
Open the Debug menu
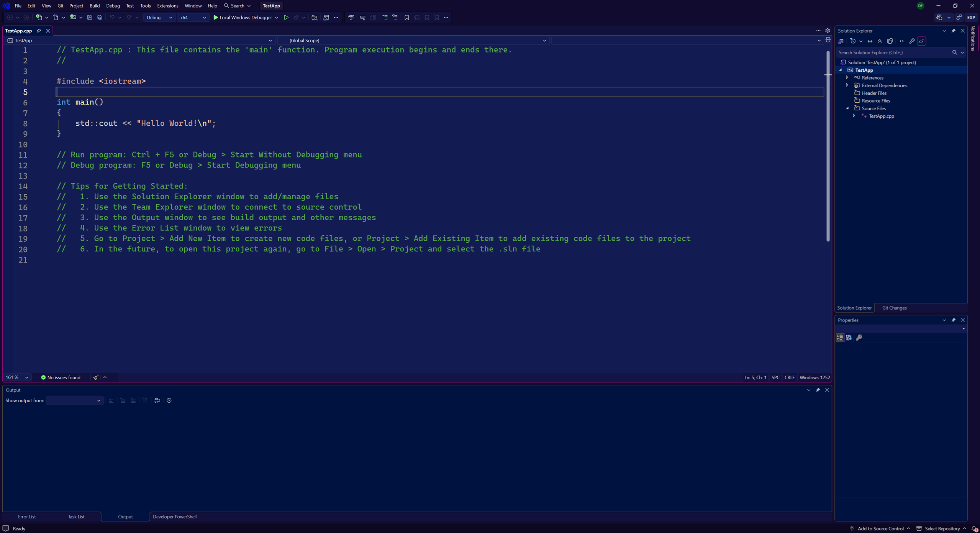click(x=113, y=5)
